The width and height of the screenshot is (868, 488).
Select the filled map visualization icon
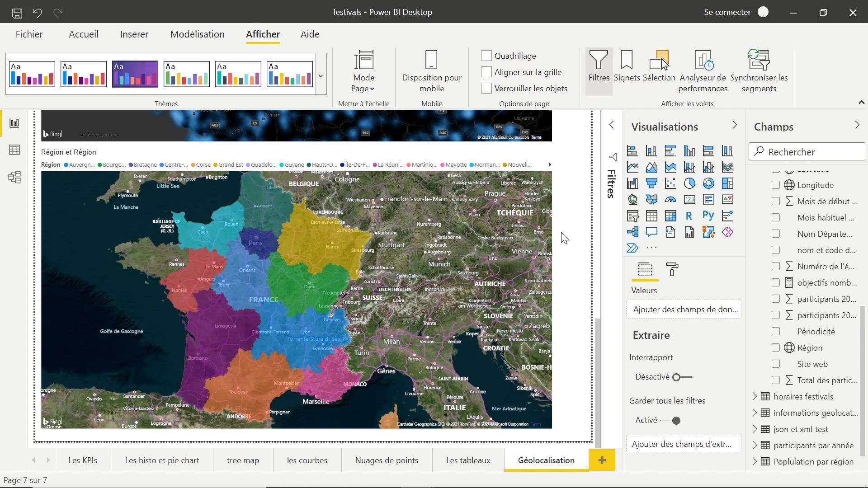tap(651, 200)
